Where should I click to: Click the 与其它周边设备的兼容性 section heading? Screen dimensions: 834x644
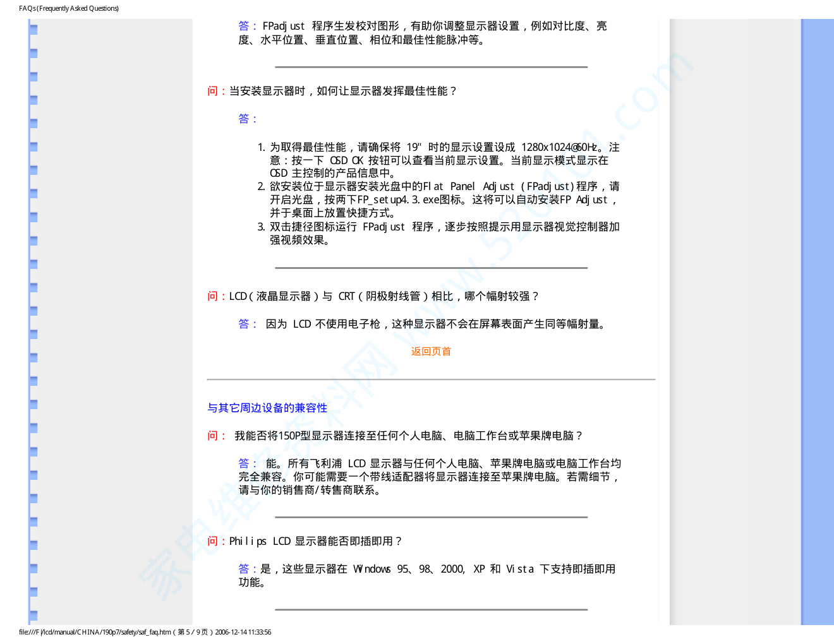coord(267,408)
